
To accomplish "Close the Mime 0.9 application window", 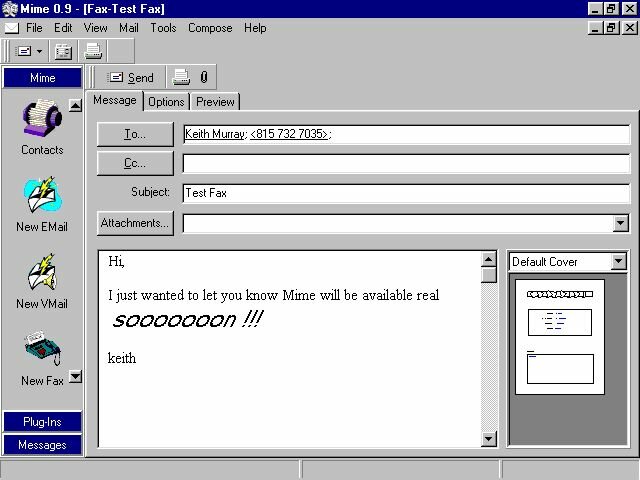I will point(630,9).
